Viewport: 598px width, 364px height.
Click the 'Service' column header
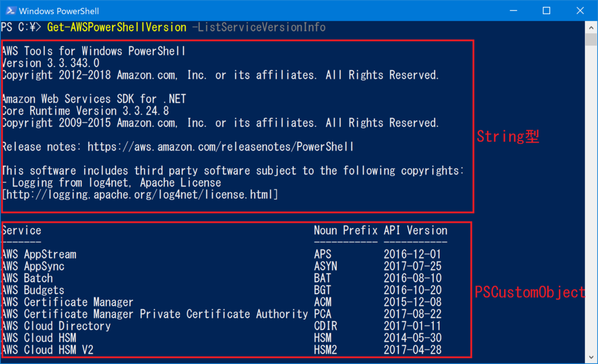click(22, 230)
